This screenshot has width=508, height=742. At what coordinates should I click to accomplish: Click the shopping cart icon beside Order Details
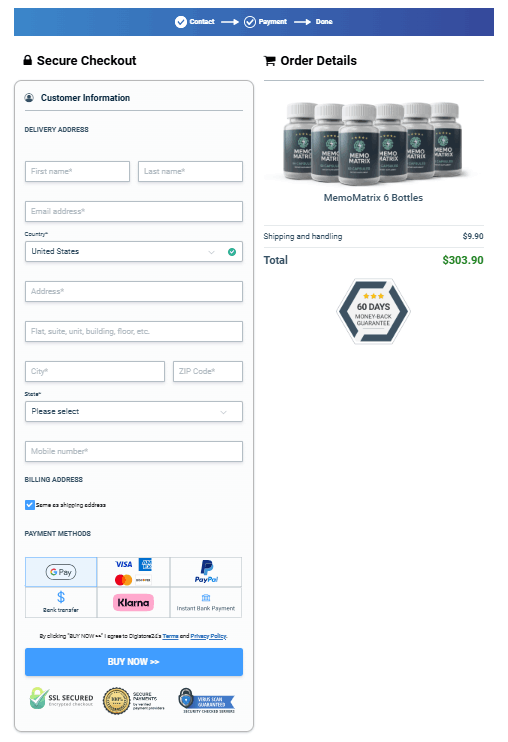270,61
